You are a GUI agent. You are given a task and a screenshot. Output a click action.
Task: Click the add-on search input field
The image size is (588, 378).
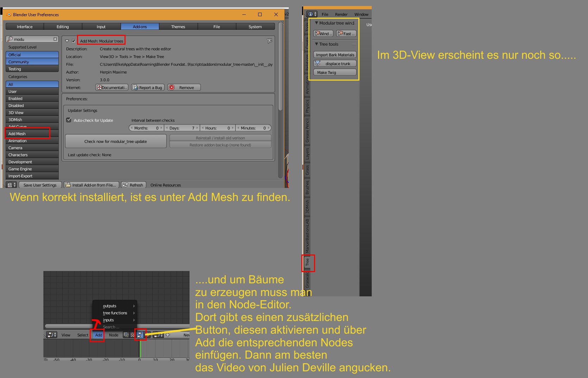pyautogui.click(x=32, y=39)
